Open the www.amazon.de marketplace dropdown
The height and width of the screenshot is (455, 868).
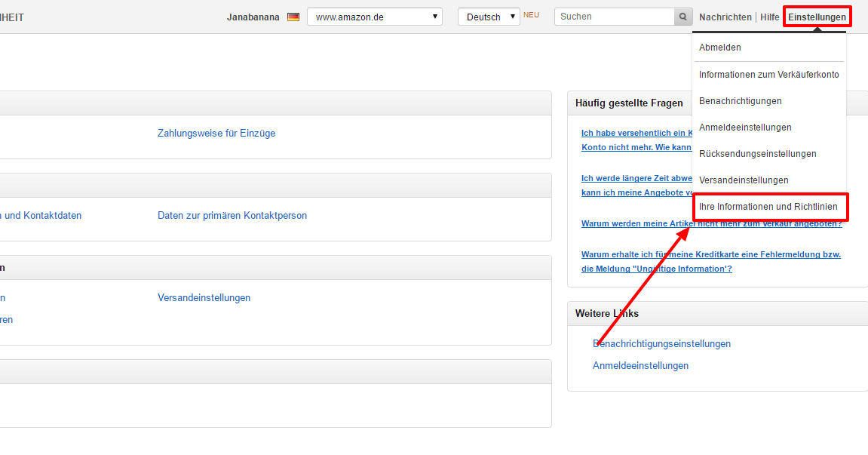[375, 17]
